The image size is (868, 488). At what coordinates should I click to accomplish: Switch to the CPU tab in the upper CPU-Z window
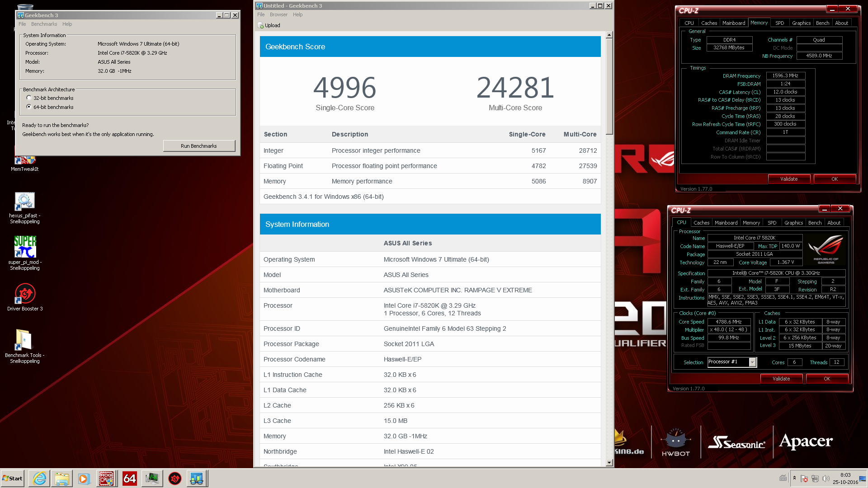point(689,23)
